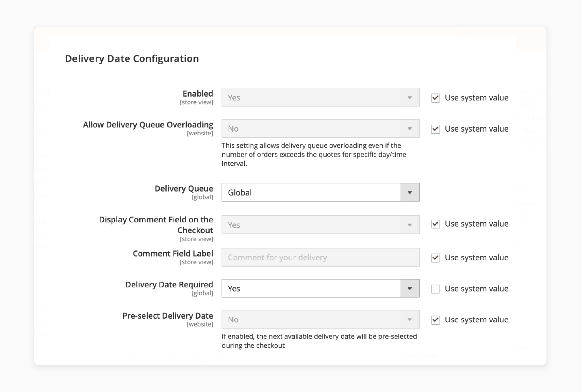Click the Comment Field Label text input
582x392 pixels.
tap(320, 257)
